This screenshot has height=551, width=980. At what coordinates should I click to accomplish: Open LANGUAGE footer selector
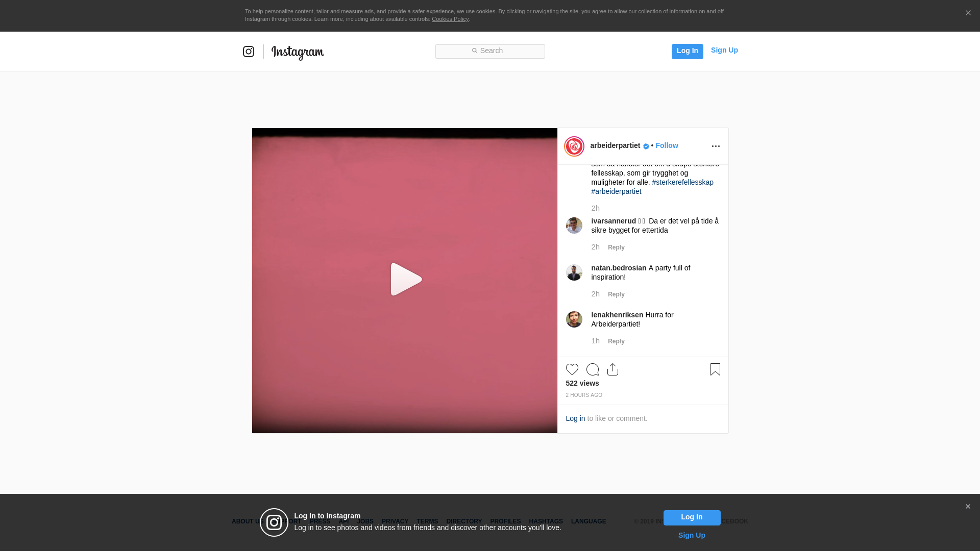click(x=589, y=521)
